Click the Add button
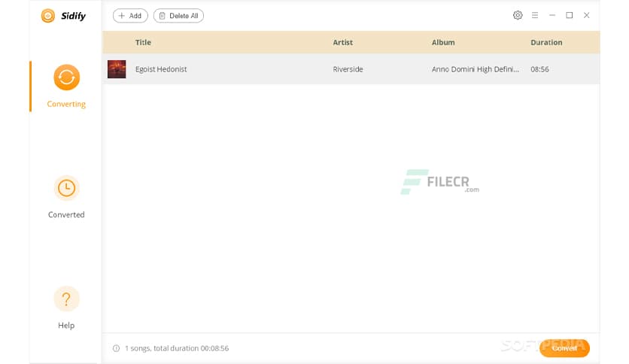Viewport: 629px width, 364px height. [x=130, y=16]
